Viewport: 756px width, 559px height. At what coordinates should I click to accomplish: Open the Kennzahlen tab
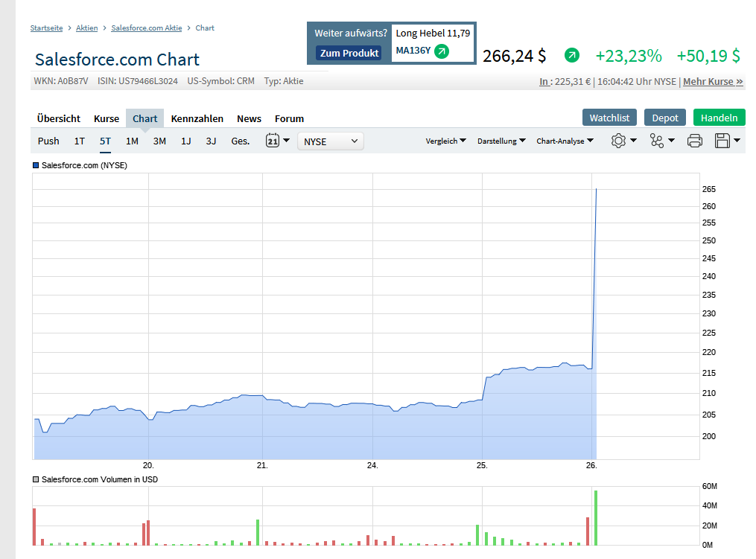click(197, 118)
